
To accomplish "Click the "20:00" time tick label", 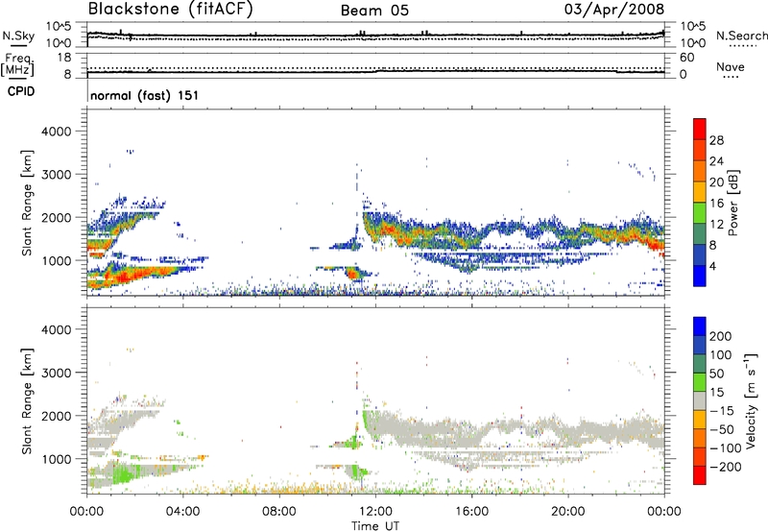I will click(x=568, y=512).
